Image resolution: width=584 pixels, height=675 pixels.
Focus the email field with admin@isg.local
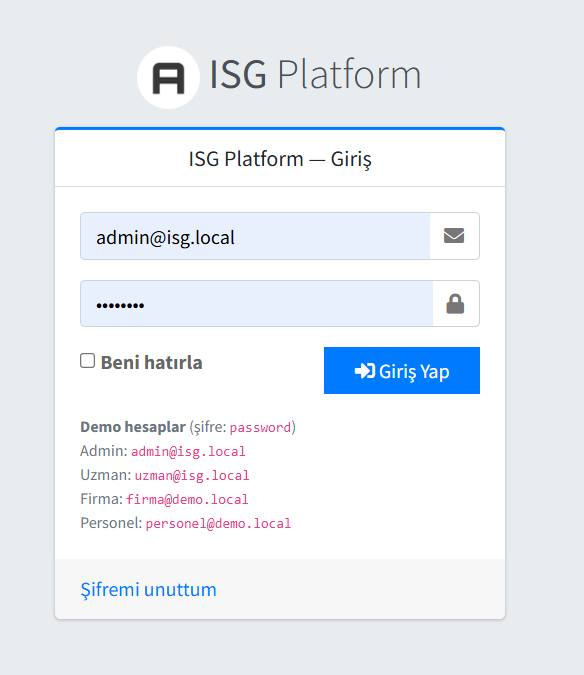[255, 236]
